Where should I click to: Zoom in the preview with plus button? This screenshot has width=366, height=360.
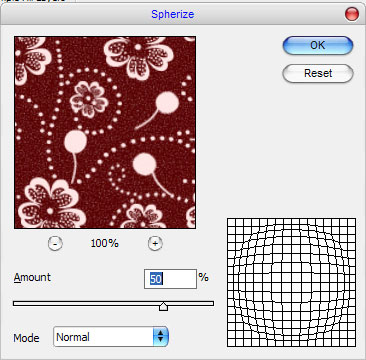click(x=155, y=244)
